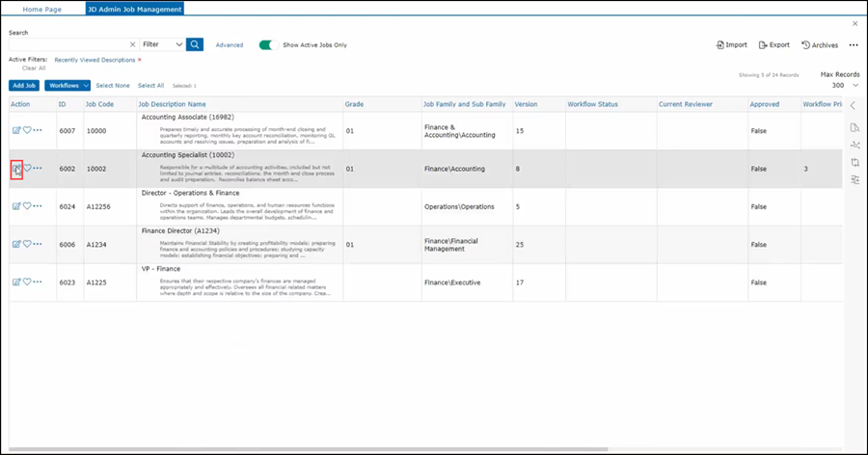Click the Advanced search link
The width and height of the screenshot is (868, 455).
(x=230, y=44)
